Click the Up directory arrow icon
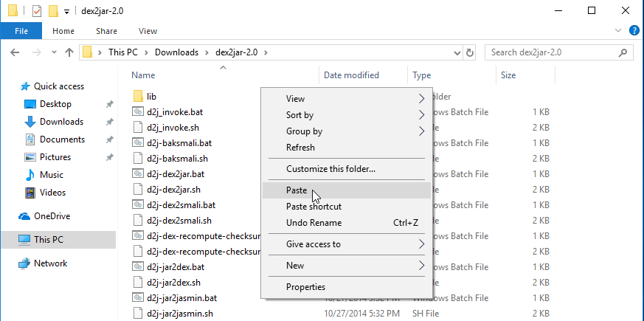 (x=69, y=52)
